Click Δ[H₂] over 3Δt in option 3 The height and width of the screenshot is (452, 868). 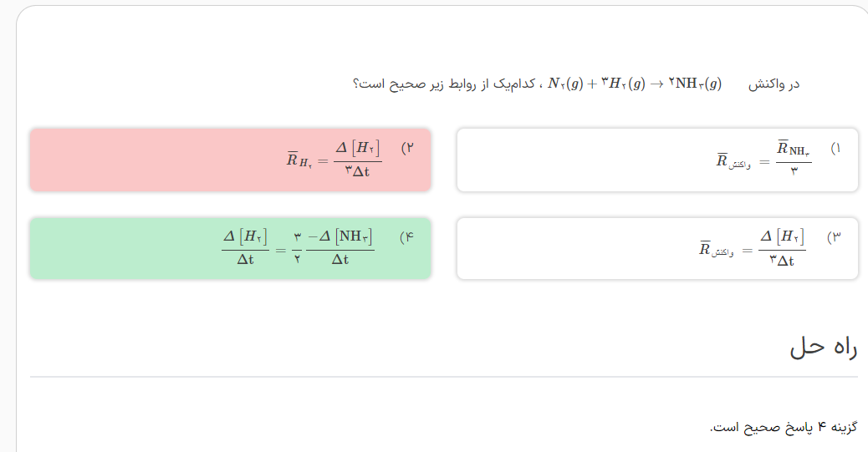click(x=782, y=248)
